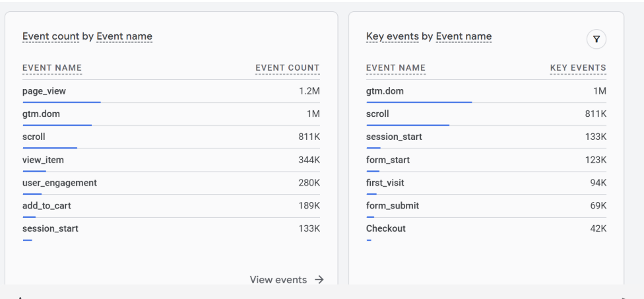Click session_start in the Event count card
This screenshot has width=644, height=299.
(x=50, y=228)
